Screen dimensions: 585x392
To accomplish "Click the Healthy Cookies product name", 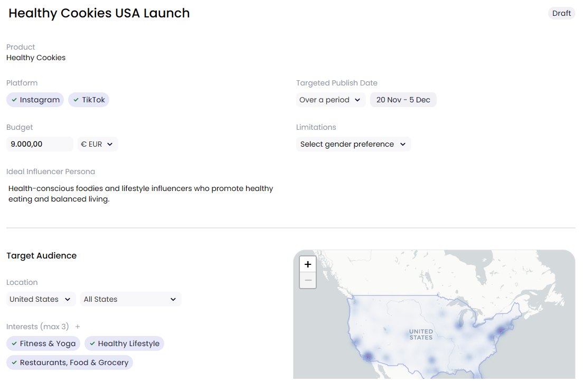I will [x=36, y=58].
